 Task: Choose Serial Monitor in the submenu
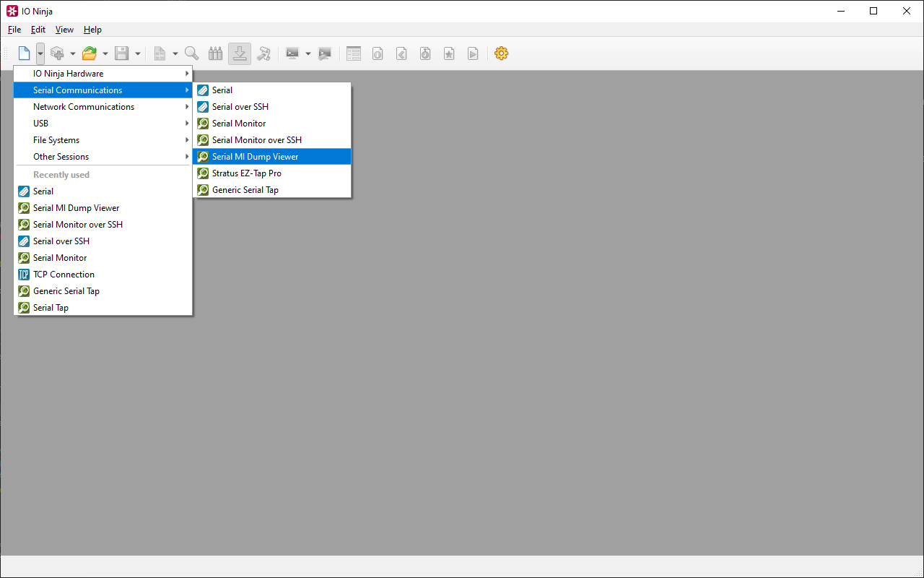272,124
